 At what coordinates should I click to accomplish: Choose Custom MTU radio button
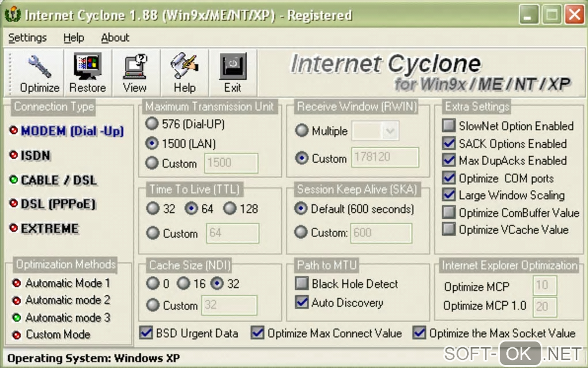[152, 163]
